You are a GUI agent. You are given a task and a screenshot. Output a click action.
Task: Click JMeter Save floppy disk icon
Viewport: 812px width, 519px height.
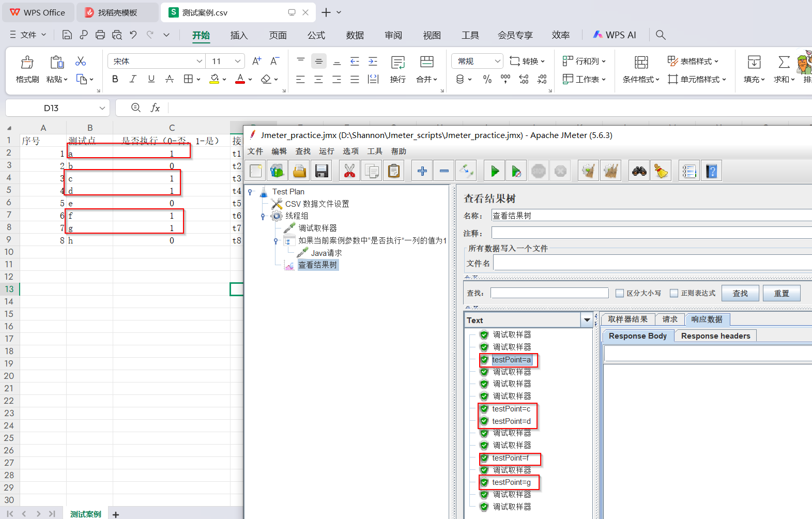click(321, 171)
